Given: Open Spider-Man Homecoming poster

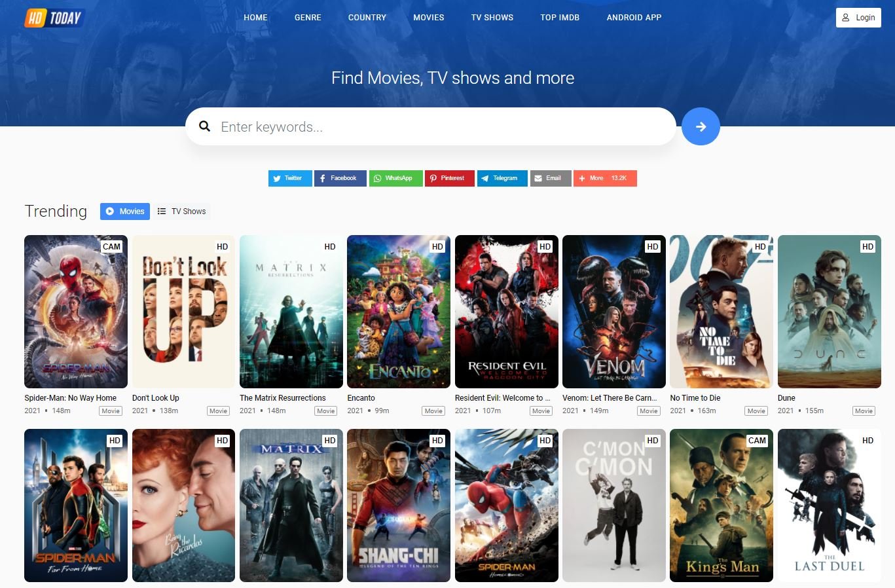Looking at the screenshot, I should (507, 505).
